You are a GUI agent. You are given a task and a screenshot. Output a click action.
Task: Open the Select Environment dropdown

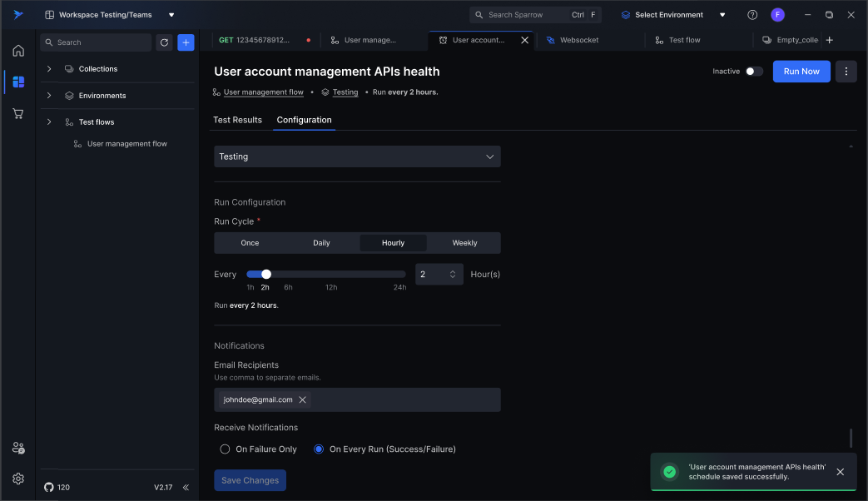coord(673,15)
